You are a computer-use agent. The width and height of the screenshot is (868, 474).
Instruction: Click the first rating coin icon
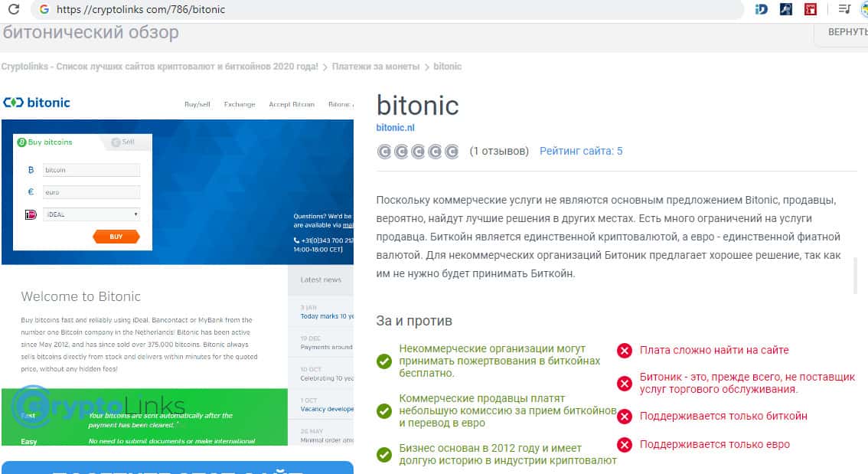pyautogui.click(x=384, y=151)
